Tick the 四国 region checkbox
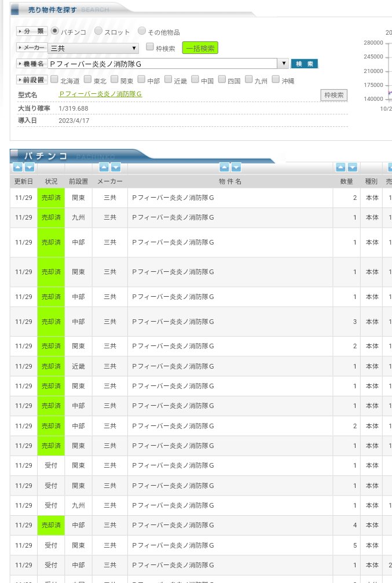 tap(222, 79)
